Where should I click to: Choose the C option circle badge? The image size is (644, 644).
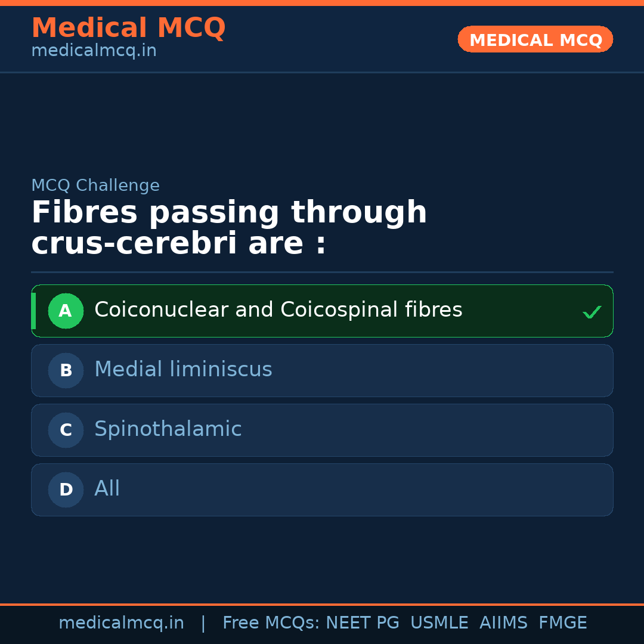66,430
